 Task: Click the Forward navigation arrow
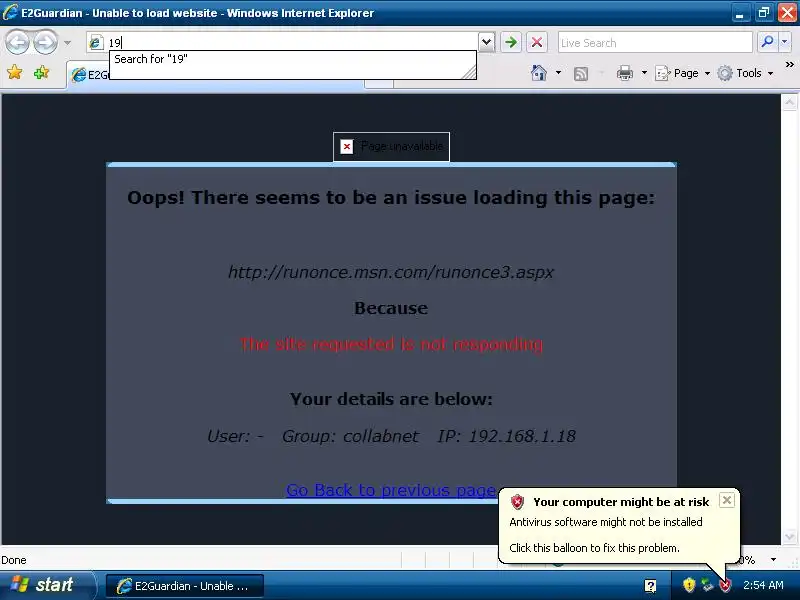[x=45, y=42]
